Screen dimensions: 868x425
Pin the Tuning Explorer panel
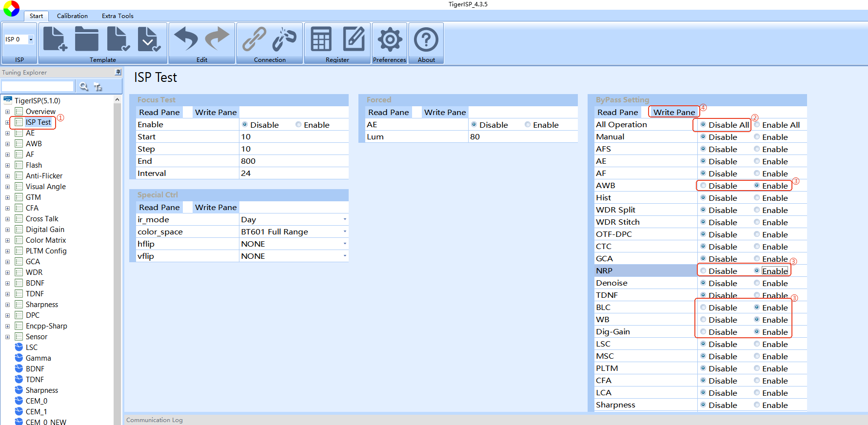click(x=118, y=72)
